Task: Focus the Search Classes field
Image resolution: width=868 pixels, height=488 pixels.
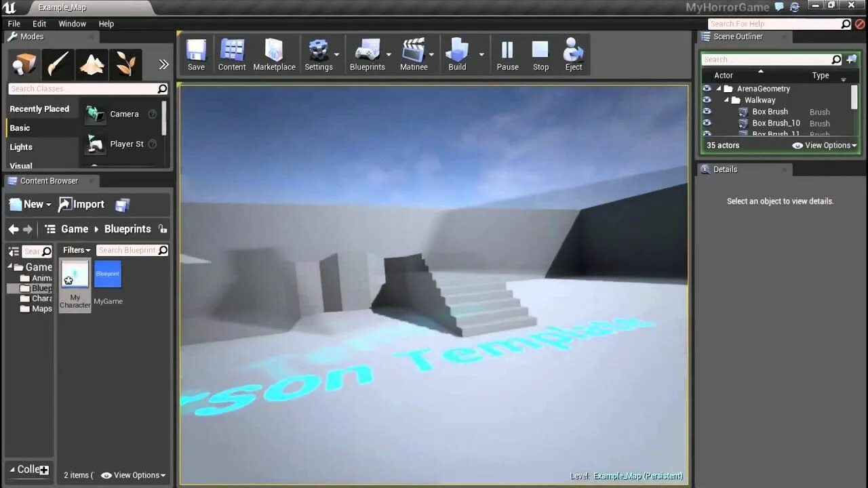Action: tap(88, 89)
